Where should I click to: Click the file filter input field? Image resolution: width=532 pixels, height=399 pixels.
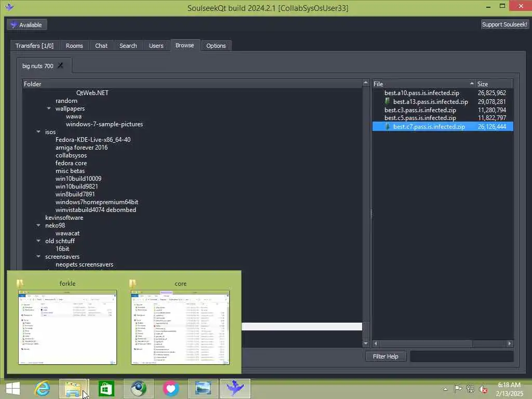pos(461,356)
